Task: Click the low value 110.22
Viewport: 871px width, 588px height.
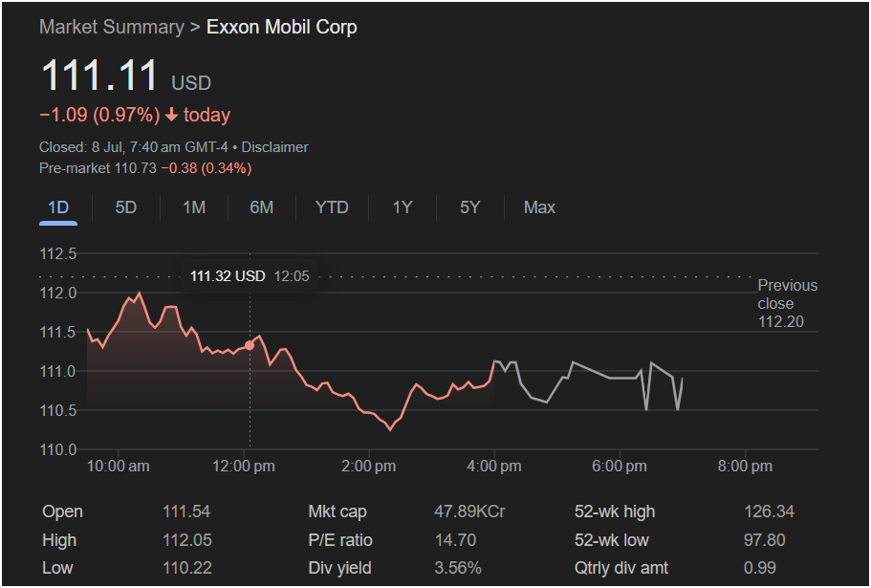Action: tap(187, 568)
